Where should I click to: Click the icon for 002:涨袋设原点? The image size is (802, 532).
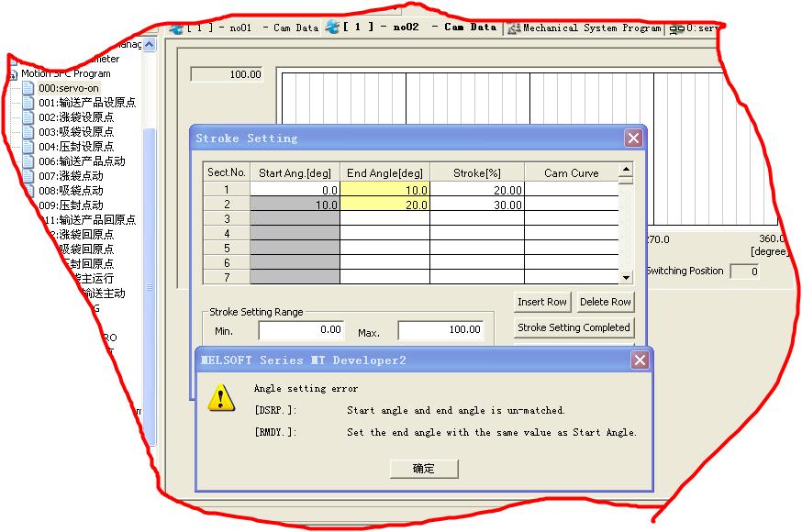pyautogui.click(x=28, y=117)
